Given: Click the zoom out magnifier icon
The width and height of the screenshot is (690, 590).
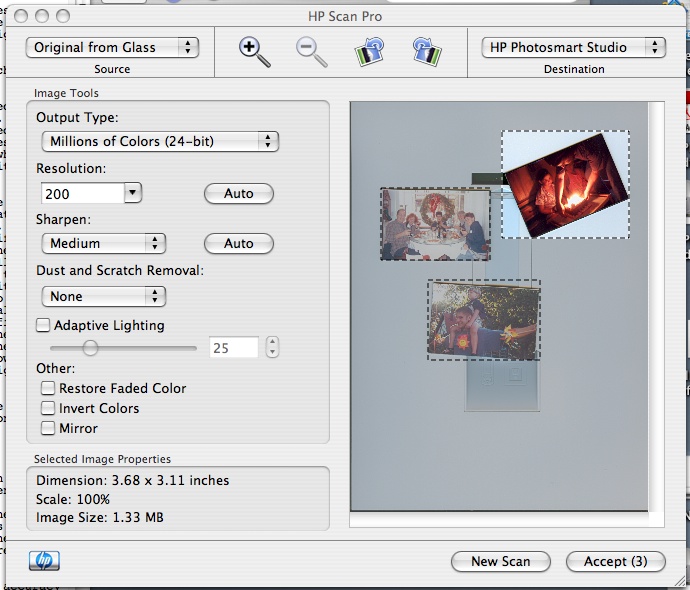Looking at the screenshot, I should tap(312, 51).
